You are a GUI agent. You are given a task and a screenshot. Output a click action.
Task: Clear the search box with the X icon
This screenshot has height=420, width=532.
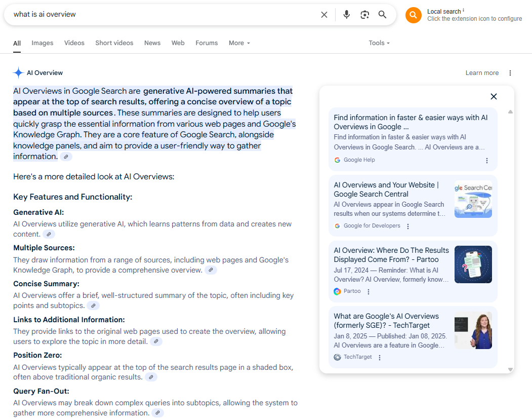coord(324,15)
